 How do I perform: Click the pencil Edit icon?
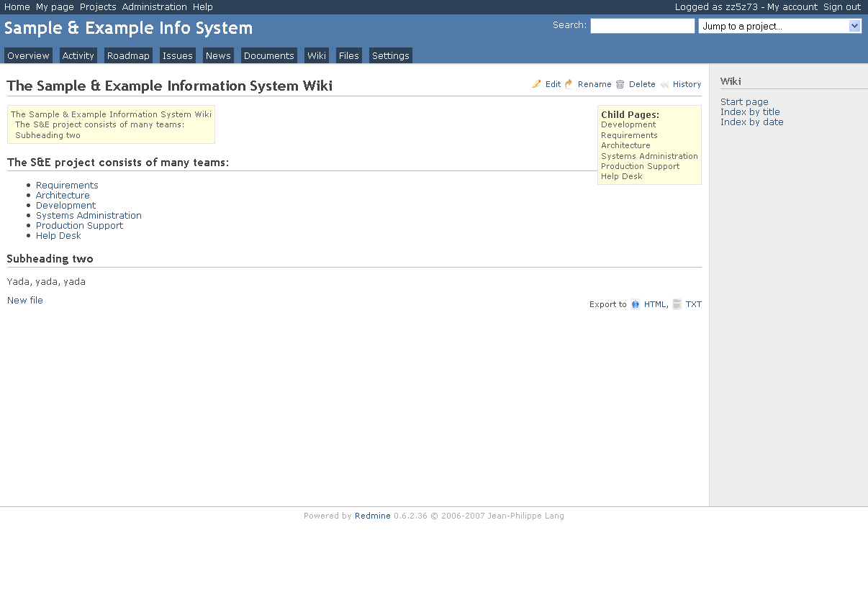(x=537, y=84)
